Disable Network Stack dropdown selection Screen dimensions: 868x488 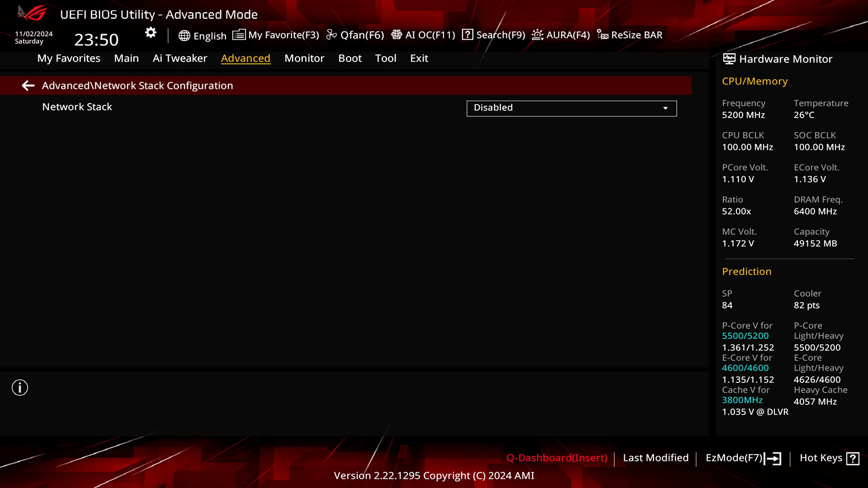point(571,107)
